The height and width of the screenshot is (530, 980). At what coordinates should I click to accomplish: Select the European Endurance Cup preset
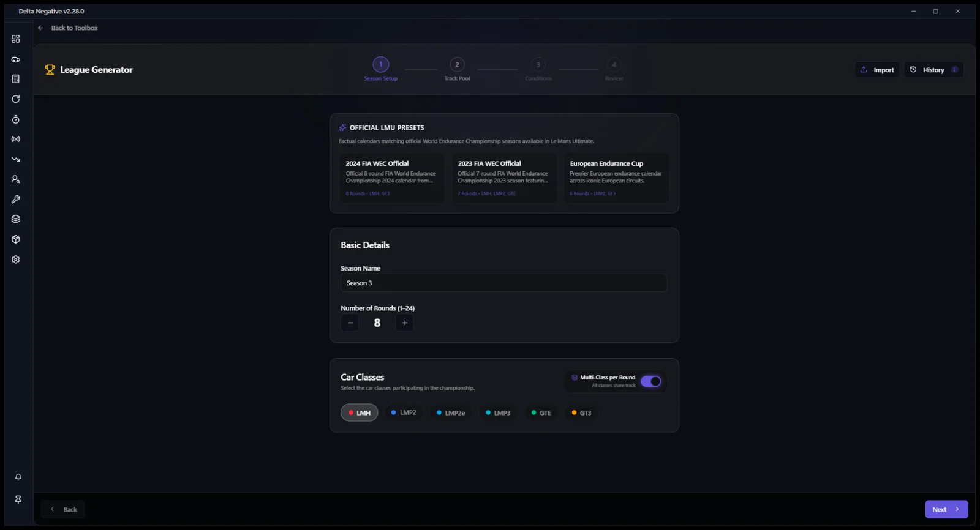[x=616, y=178]
